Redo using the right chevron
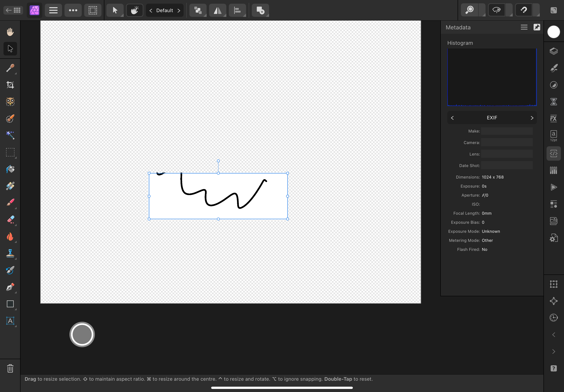 click(x=554, y=352)
